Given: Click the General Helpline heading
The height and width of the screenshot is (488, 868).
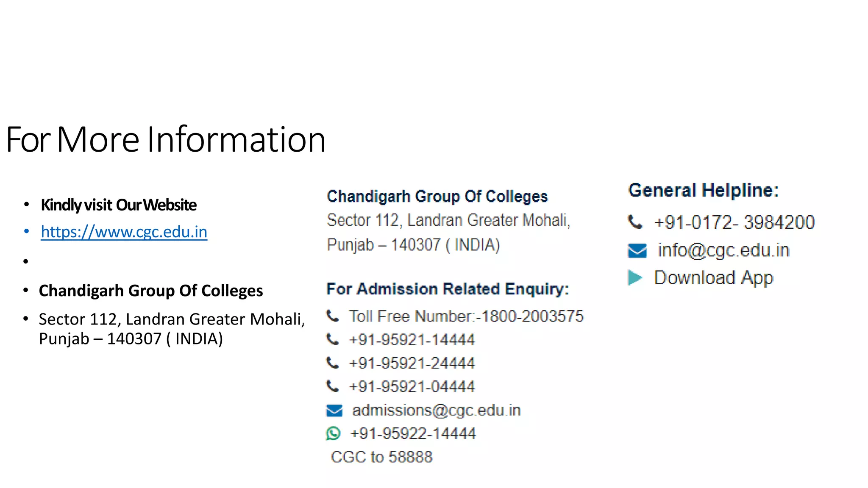Looking at the screenshot, I should [703, 190].
